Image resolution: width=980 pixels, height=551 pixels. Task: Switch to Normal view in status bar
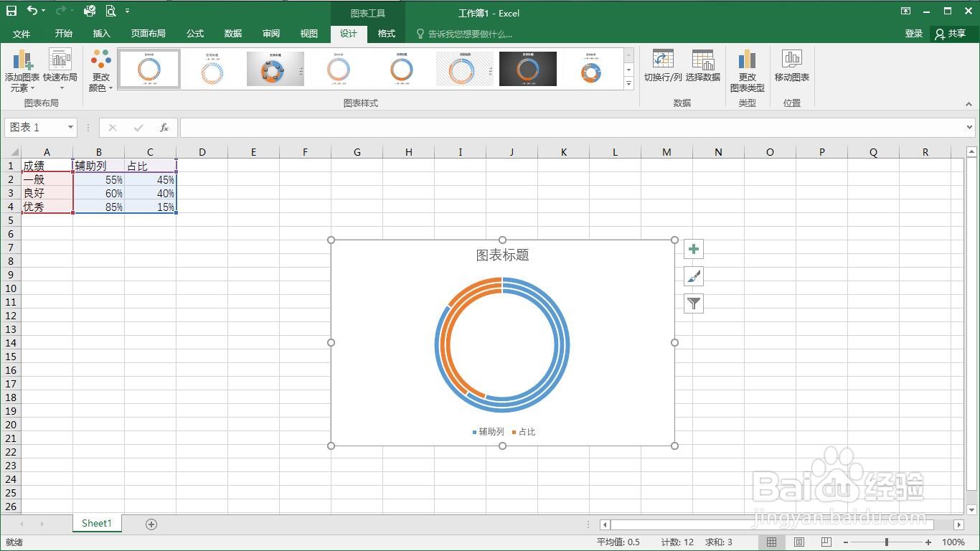[x=772, y=542]
